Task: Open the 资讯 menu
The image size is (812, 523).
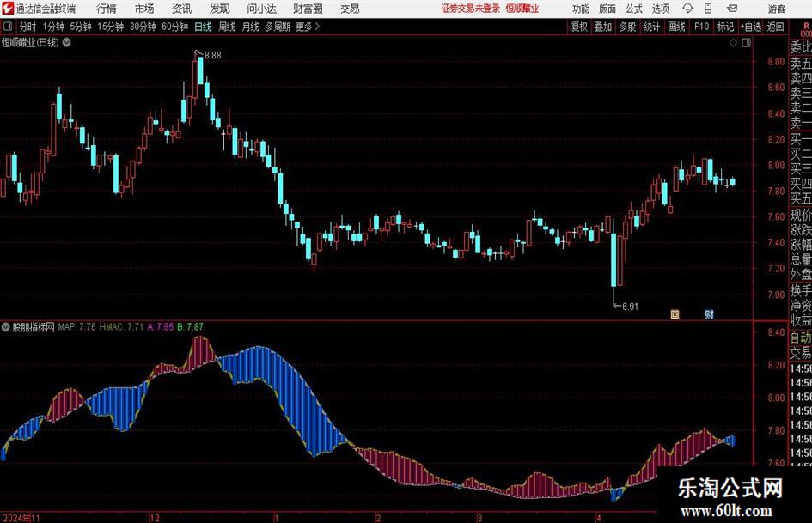Action: pos(182,9)
